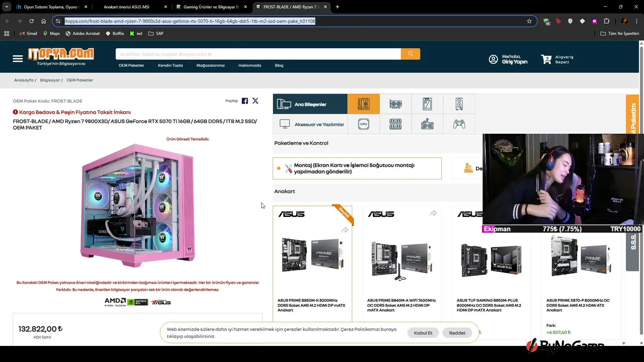
Task: Click Kabul Et cookie button
Action: [423, 333]
